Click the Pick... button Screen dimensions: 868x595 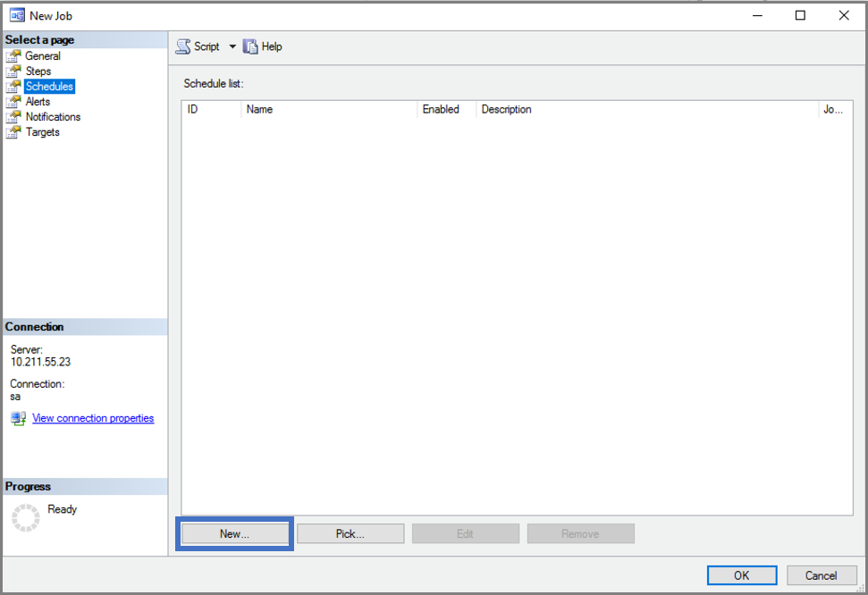(350, 533)
